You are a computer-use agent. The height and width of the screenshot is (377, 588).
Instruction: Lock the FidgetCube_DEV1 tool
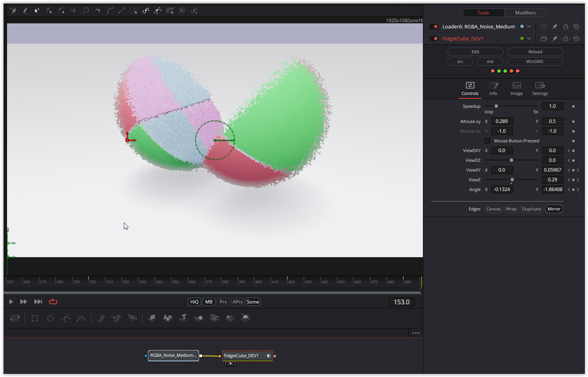click(566, 39)
